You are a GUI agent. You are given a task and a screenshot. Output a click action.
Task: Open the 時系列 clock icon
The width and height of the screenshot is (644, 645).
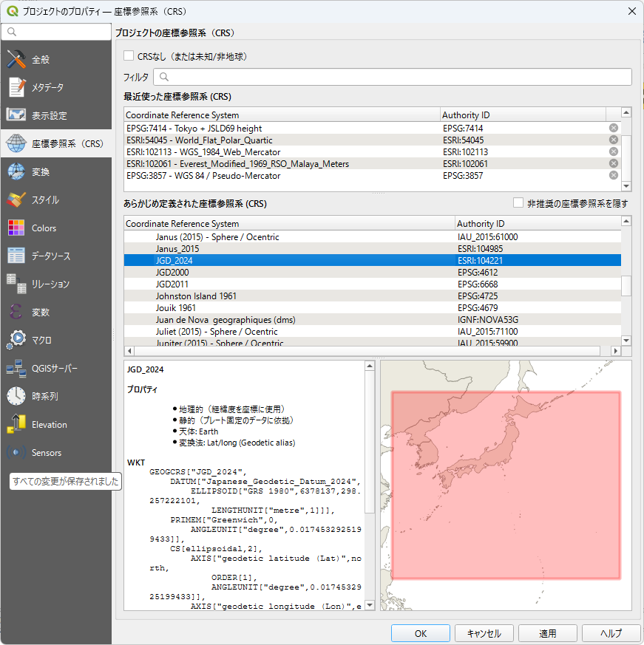16,396
